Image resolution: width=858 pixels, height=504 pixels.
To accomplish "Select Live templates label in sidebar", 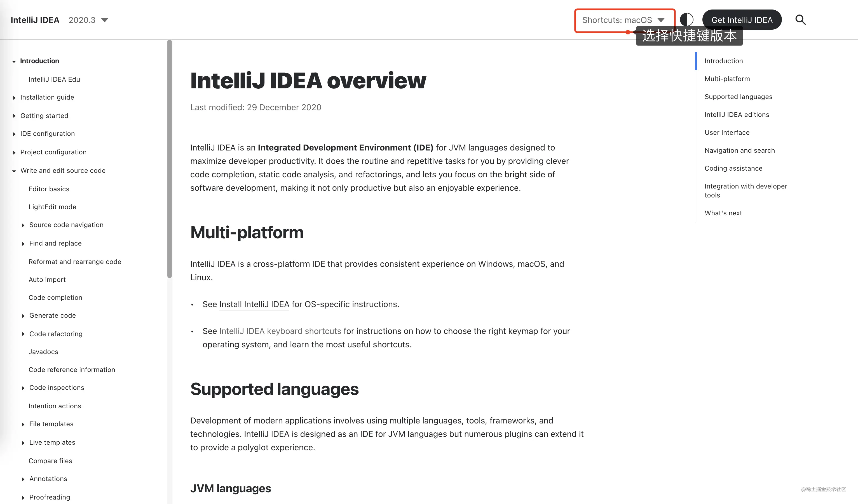I will coord(52,442).
